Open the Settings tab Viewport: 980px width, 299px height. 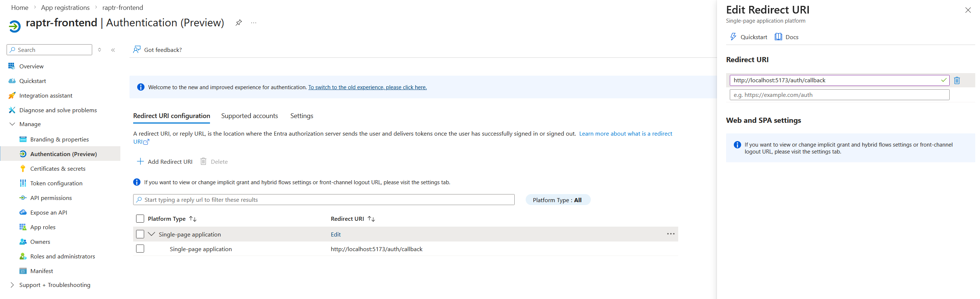[301, 116]
